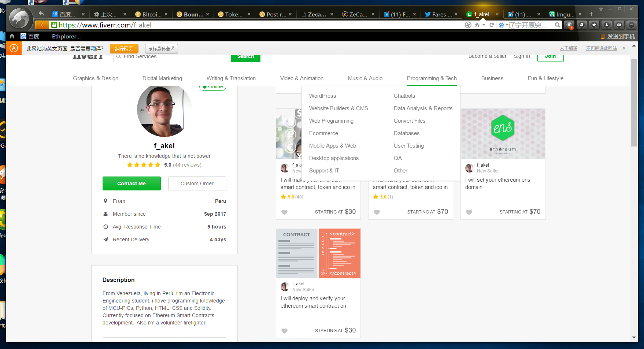Open Business category menu
Screen dimensions: 644x349
pyautogui.click(x=492, y=78)
